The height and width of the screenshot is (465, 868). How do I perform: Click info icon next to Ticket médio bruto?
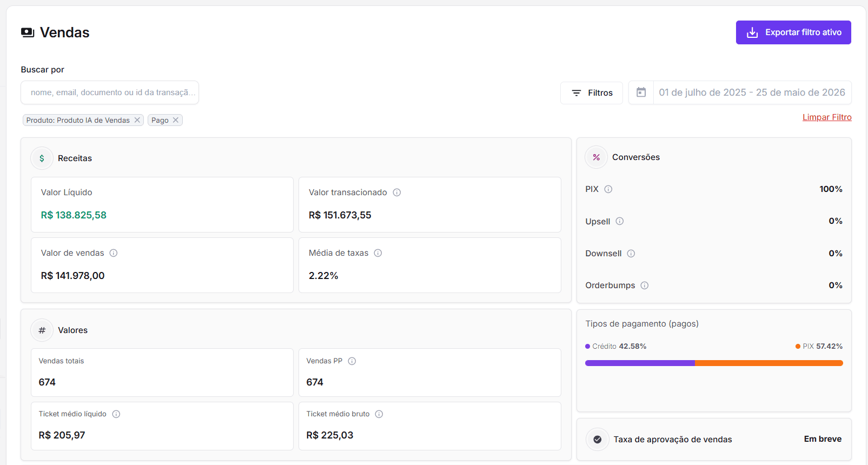(x=379, y=414)
